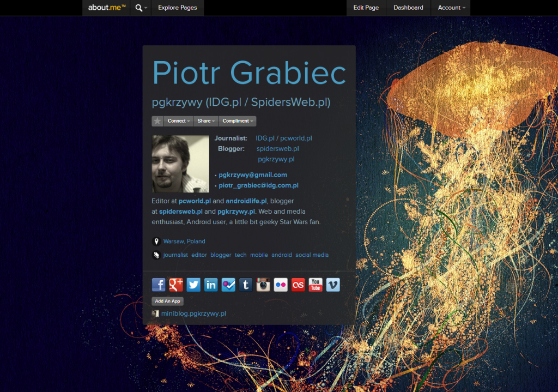
Task: Open the Facebook profile icon
Action: 159,285
